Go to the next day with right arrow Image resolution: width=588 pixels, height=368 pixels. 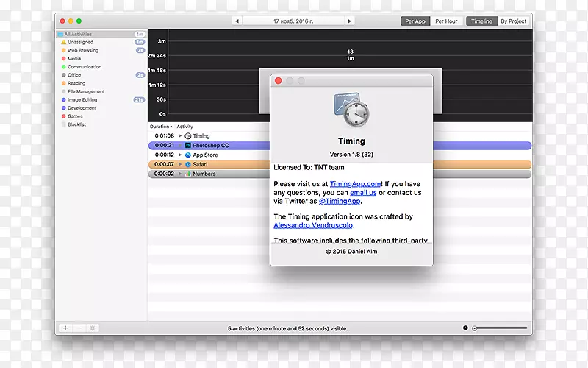point(349,21)
